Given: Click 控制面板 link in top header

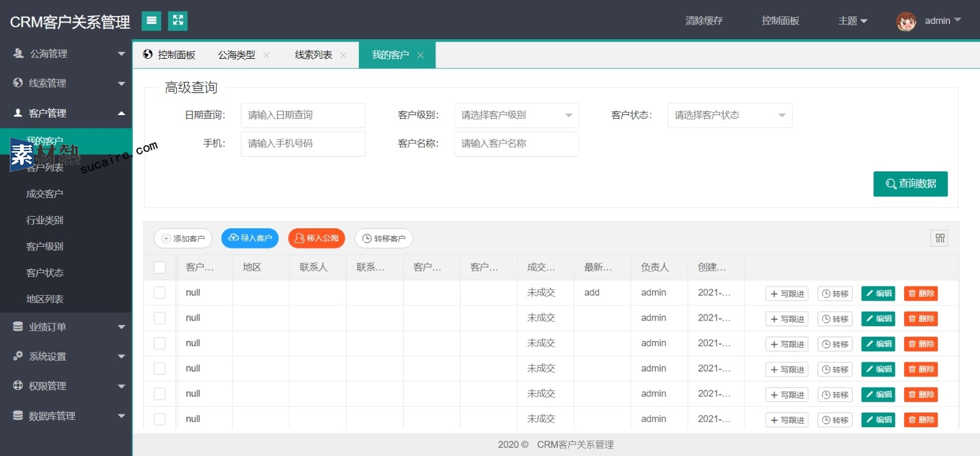Looking at the screenshot, I should pyautogui.click(x=780, y=21).
